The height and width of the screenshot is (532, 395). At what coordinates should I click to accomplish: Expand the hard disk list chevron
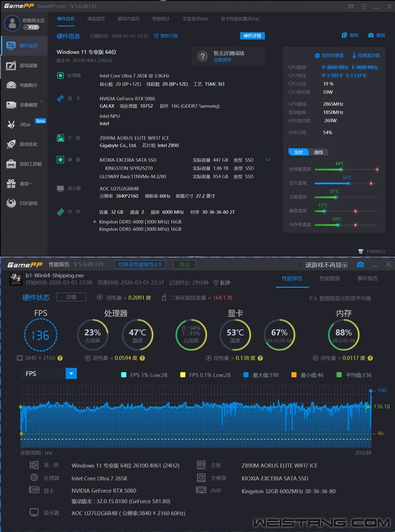(x=268, y=160)
